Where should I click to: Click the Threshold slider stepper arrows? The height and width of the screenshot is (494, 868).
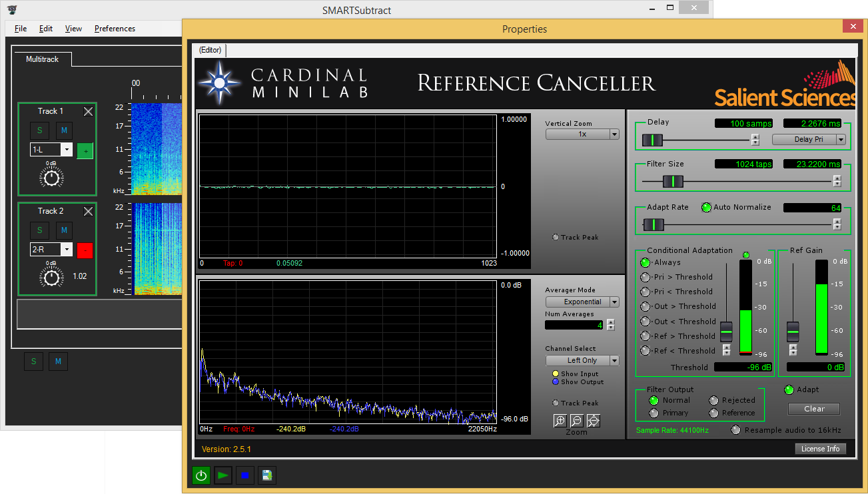pos(726,350)
